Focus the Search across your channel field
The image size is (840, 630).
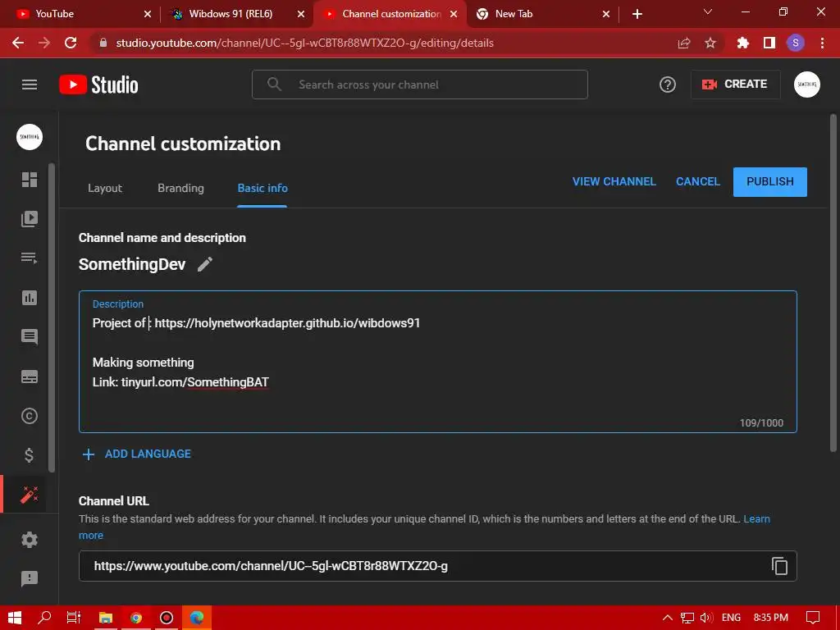(420, 84)
